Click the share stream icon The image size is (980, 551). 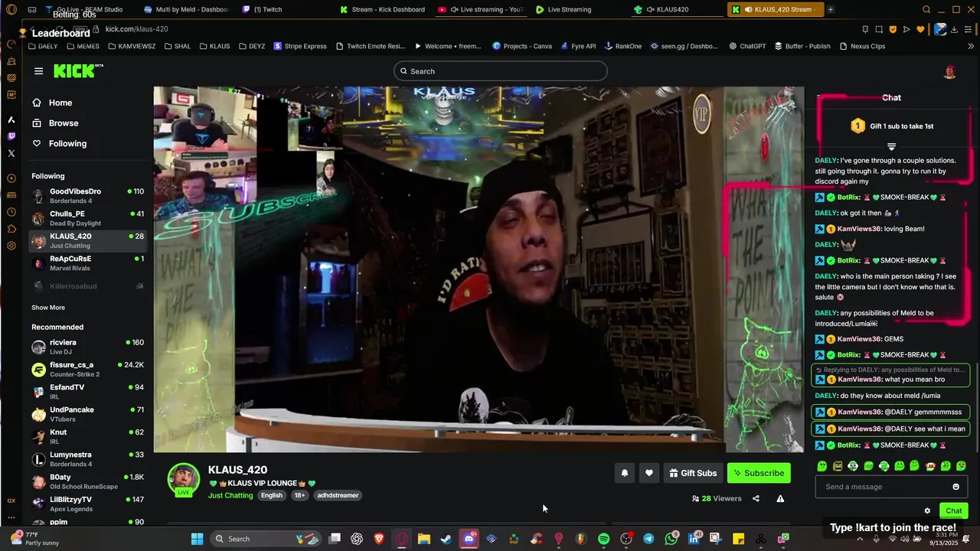[x=756, y=498]
